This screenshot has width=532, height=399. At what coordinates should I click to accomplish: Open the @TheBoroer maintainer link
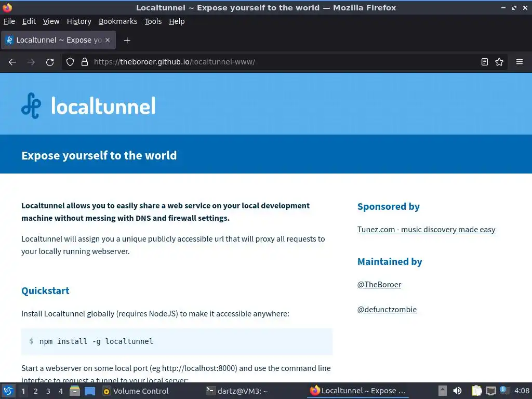[379, 285]
